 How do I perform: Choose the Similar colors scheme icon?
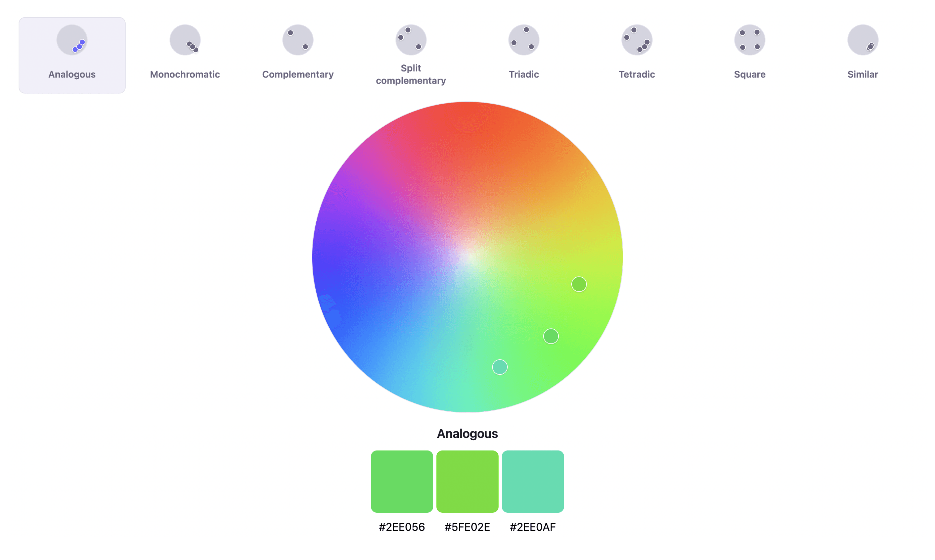(x=862, y=39)
